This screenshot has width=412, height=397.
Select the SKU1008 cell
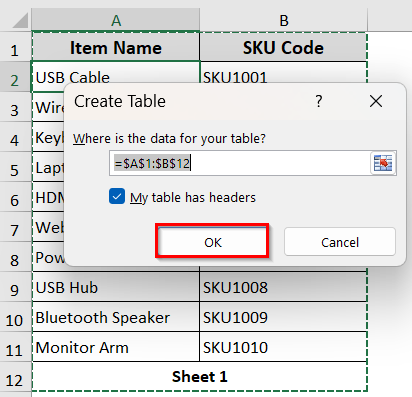click(x=283, y=287)
